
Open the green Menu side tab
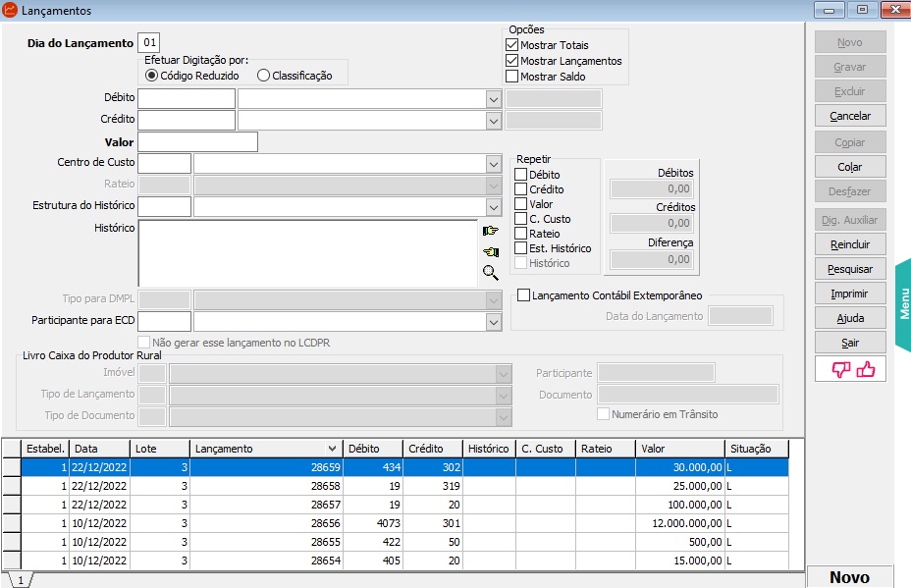[903, 304]
